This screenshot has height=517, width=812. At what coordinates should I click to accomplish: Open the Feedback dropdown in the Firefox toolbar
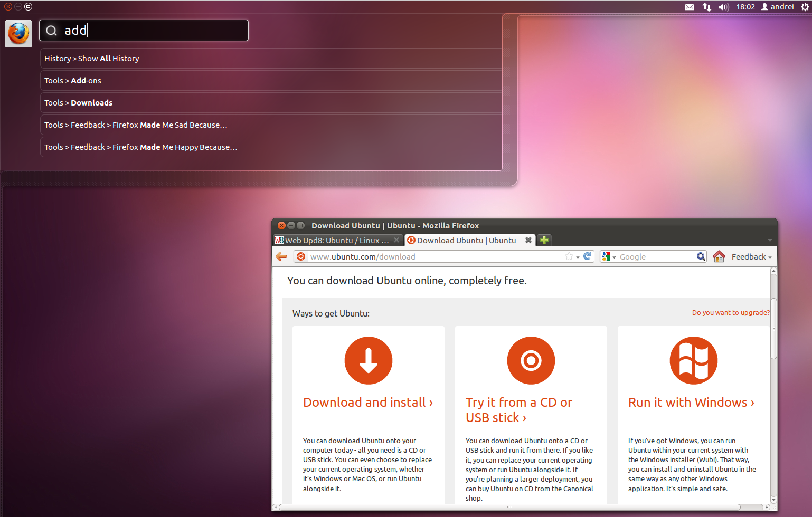point(752,257)
